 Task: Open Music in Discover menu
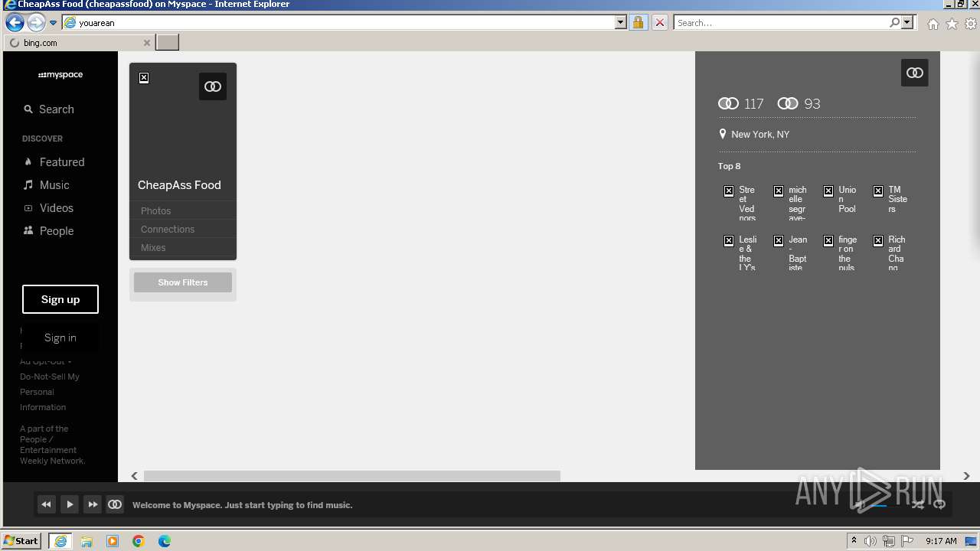pos(46,185)
